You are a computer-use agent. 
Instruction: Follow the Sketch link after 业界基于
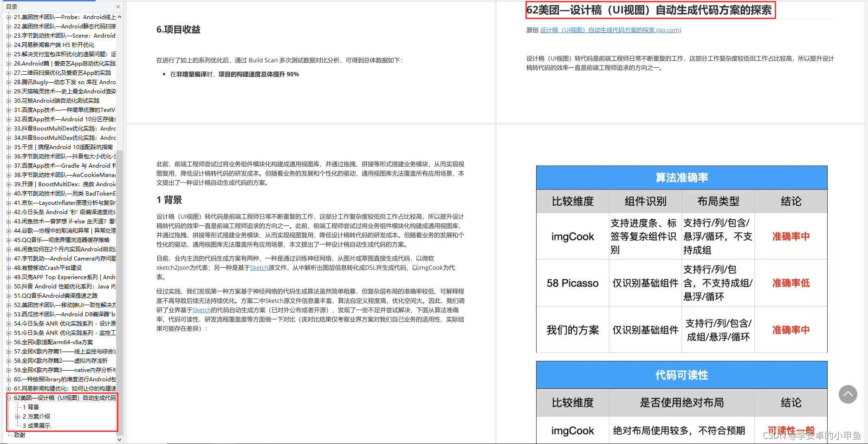(201, 310)
